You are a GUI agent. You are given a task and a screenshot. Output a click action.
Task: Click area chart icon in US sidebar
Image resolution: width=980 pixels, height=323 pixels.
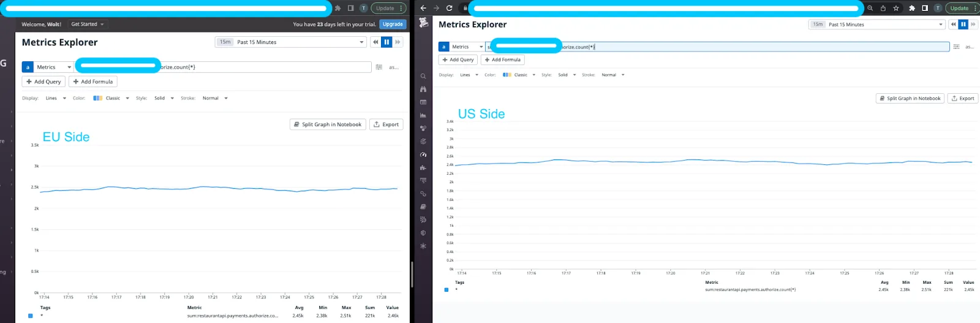(x=423, y=115)
